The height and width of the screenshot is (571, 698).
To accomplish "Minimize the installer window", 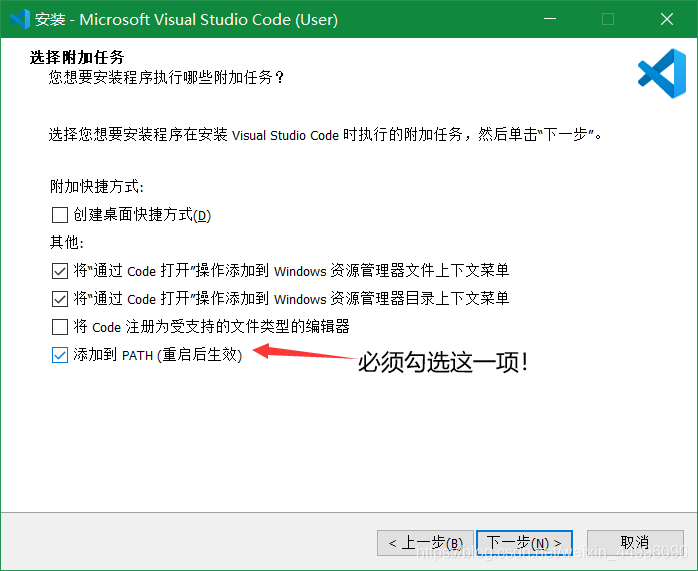I will pyautogui.click(x=550, y=19).
